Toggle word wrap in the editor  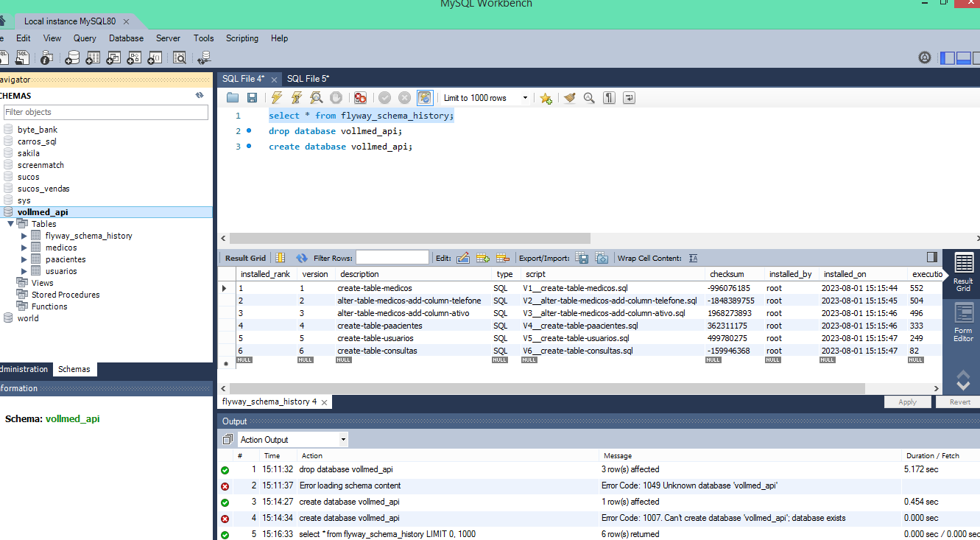[x=629, y=97]
